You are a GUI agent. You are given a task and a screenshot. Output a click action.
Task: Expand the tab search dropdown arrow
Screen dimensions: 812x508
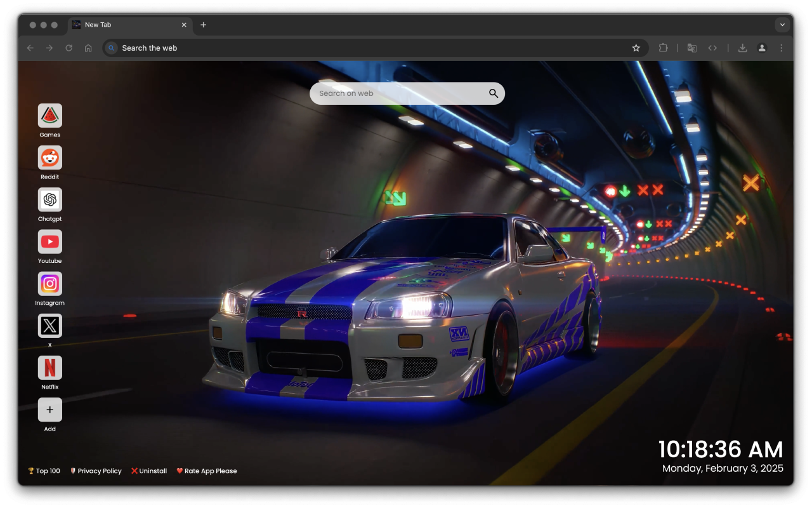[782, 25]
